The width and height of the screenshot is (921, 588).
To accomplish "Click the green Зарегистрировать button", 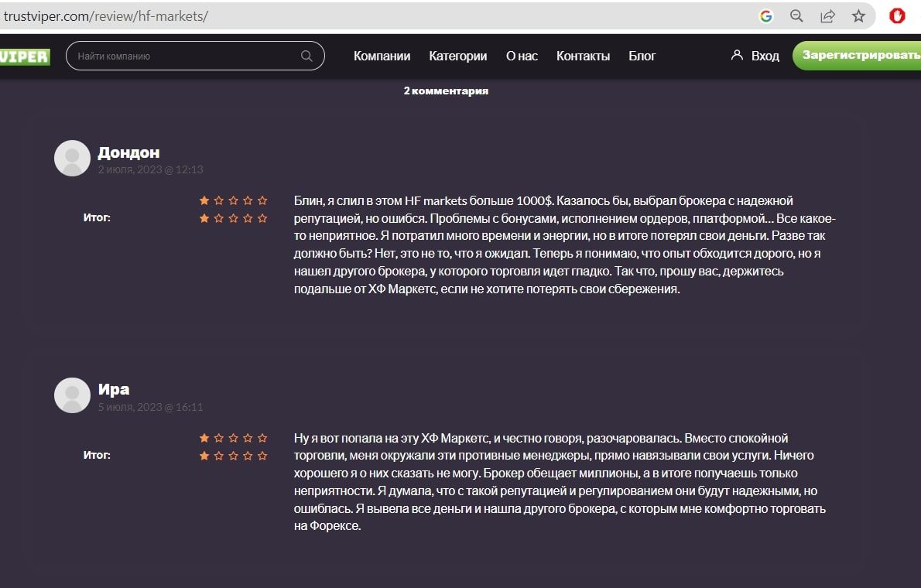I will (x=857, y=56).
